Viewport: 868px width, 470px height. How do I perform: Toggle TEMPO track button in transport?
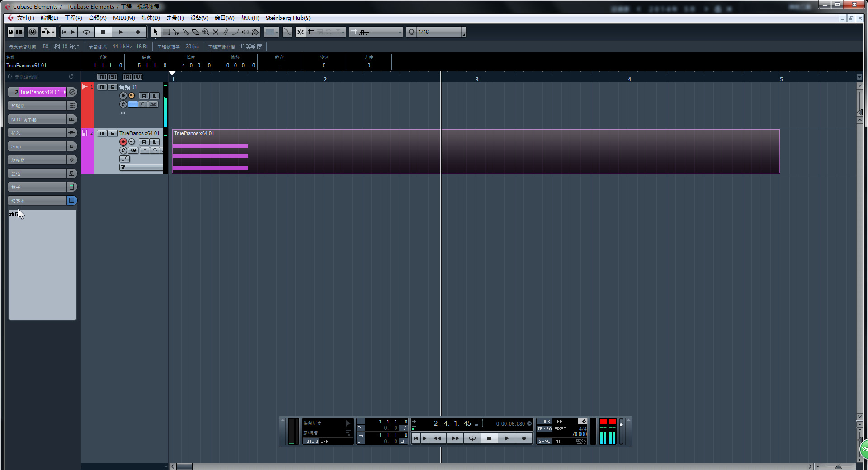(x=544, y=429)
